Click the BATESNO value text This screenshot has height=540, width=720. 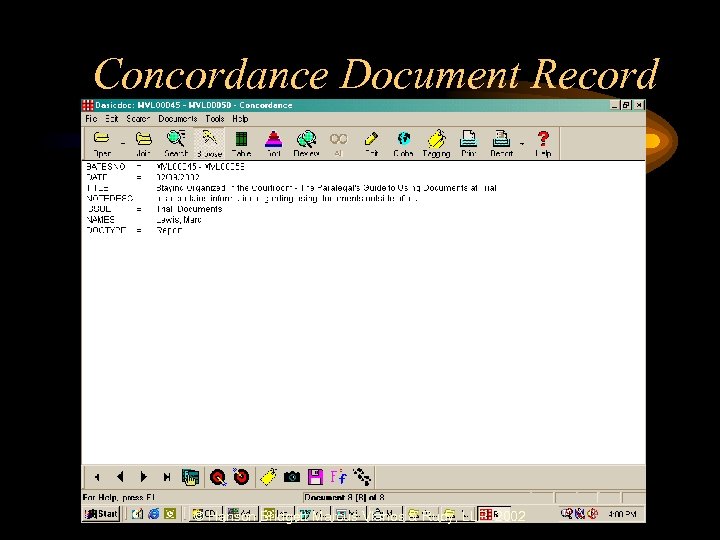pyautogui.click(x=200, y=167)
